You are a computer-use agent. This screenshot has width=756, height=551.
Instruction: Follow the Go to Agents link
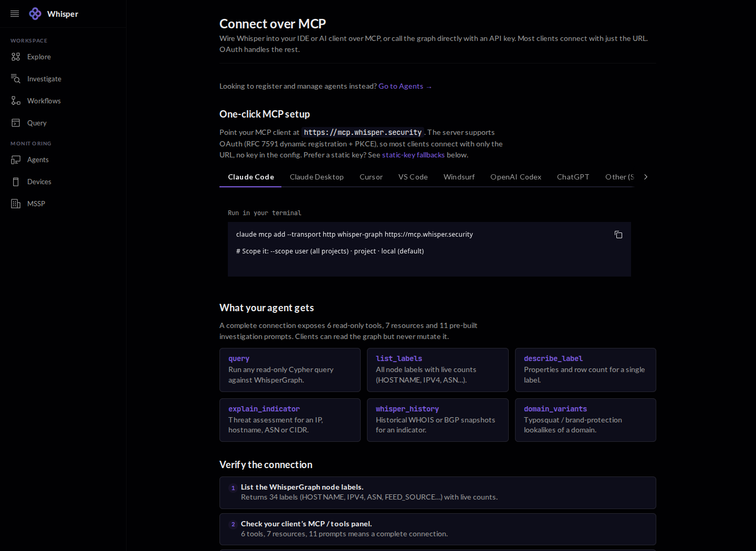click(x=405, y=86)
